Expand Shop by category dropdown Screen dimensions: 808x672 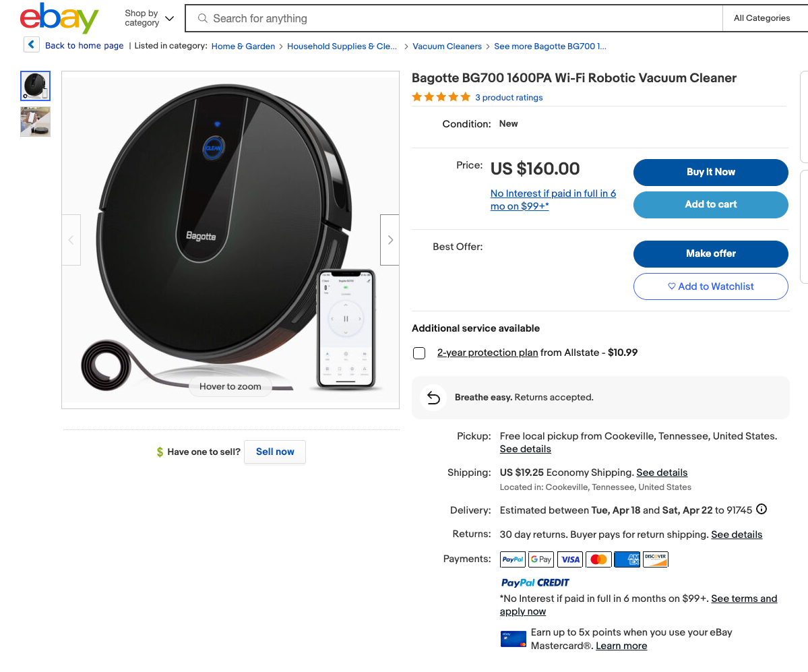coord(149,18)
